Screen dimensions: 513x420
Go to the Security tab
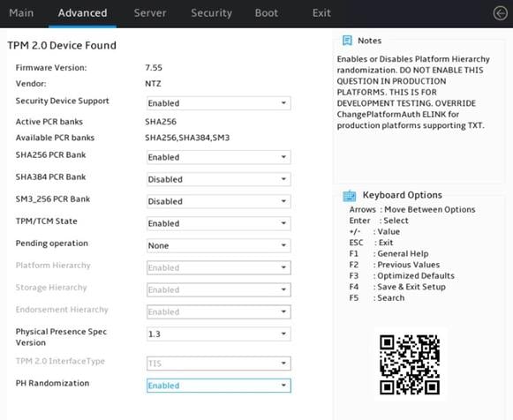pyautogui.click(x=211, y=13)
